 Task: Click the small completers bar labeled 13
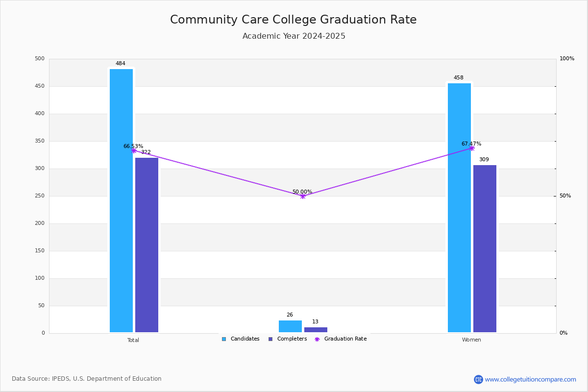(316, 330)
